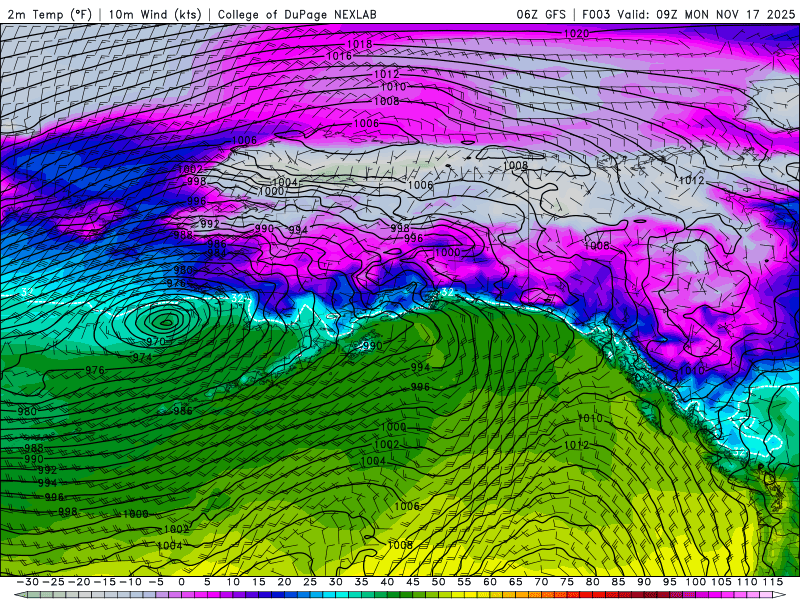Click positive 20 on the temperature scale
Image resolution: width=800 pixels, height=600 pixels.
pyautogui.click(x=284, y=582)
